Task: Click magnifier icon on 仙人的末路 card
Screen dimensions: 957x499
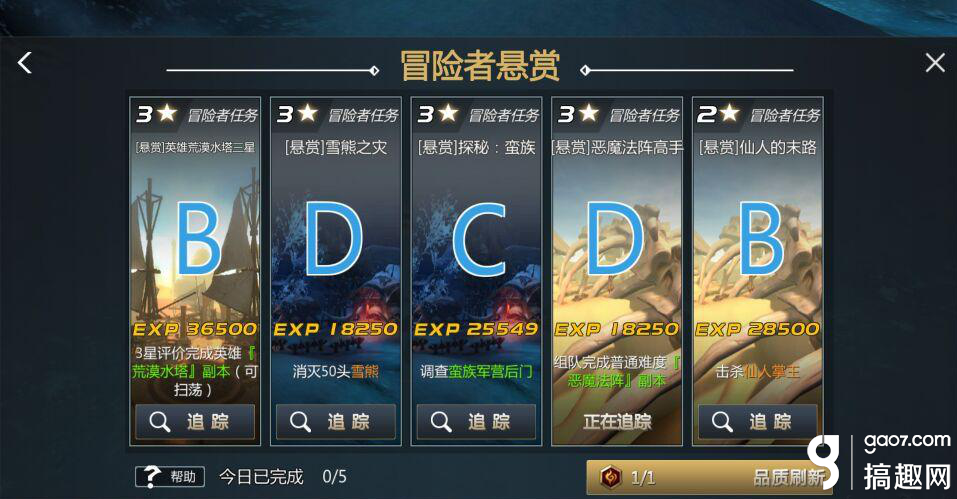Action: pyautogui.click(x=721, y=422)
